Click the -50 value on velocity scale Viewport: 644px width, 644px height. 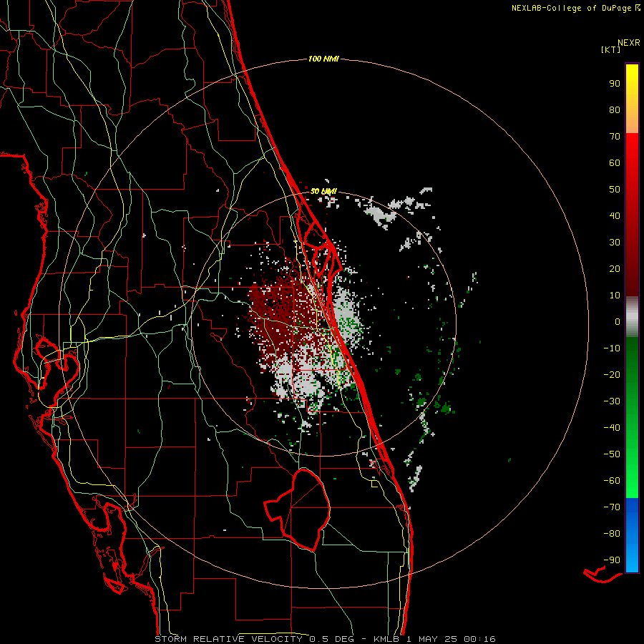(612, 454)
